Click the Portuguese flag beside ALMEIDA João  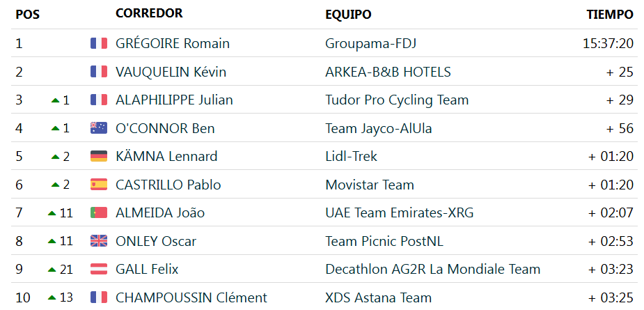(x=99, y=212)
